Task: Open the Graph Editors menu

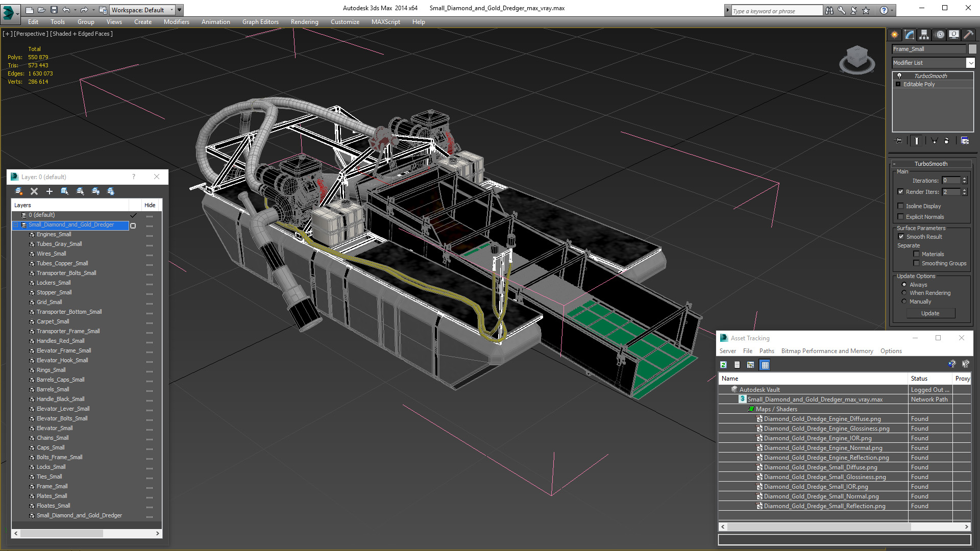Action: click(x=260, y=22)
